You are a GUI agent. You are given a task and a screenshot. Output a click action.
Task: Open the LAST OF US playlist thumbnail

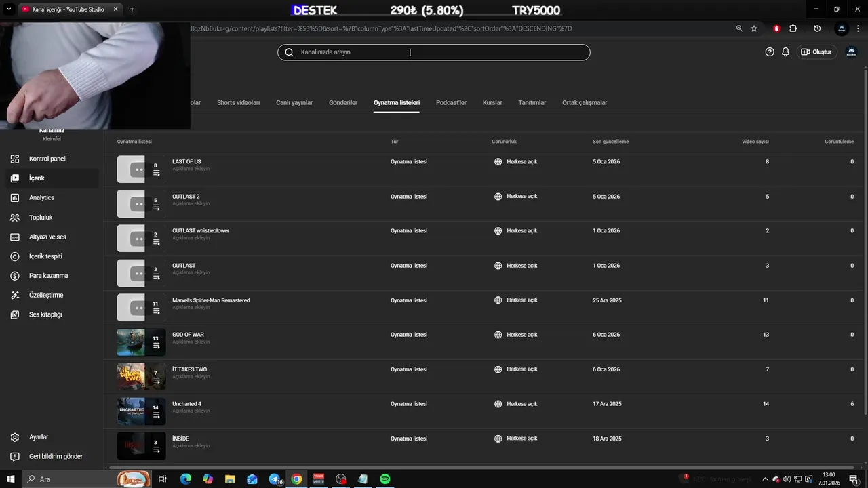tap(141, 169)
